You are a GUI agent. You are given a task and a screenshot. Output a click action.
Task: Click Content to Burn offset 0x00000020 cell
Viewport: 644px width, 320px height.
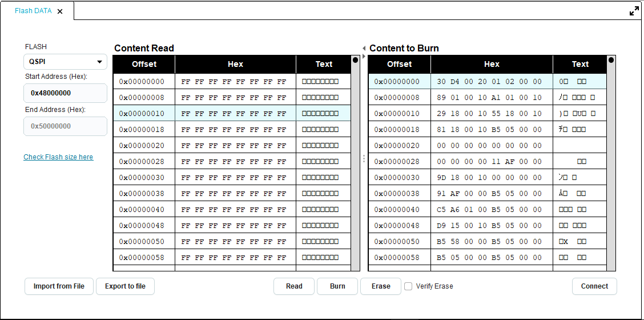[x=399, y=146]
